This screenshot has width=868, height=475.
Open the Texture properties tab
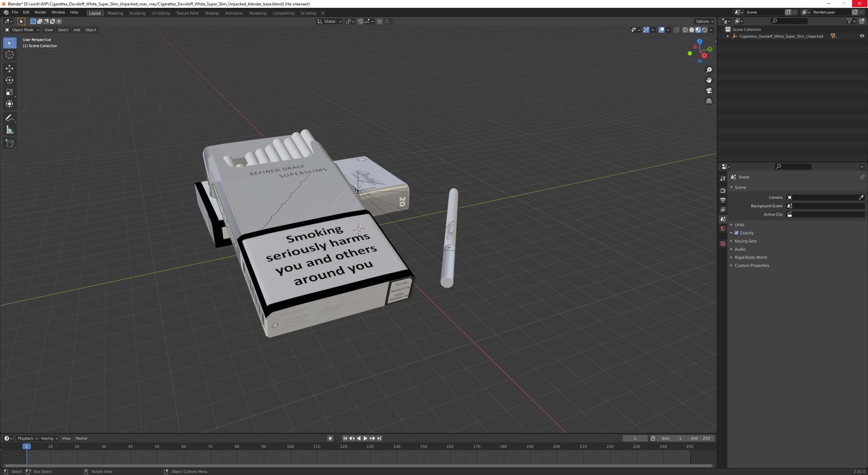click(723, 244)
